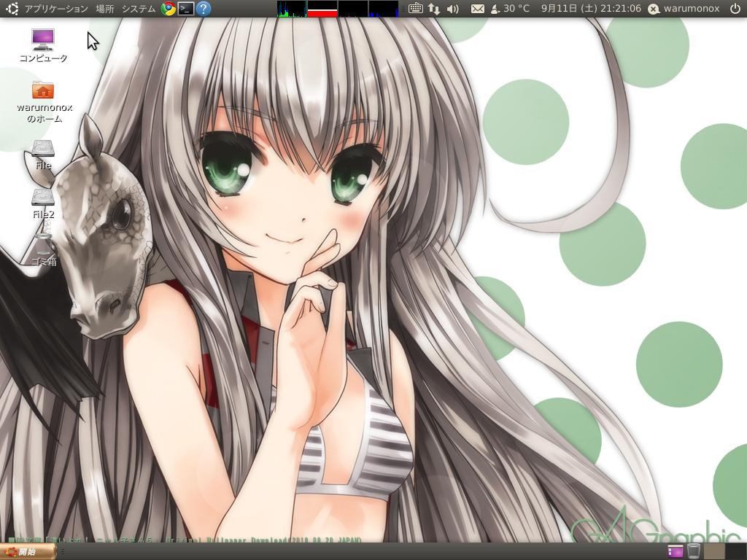Select the コンピュータ desktop icon
This screenshot has width=747, height=560.
click(43, 46)
